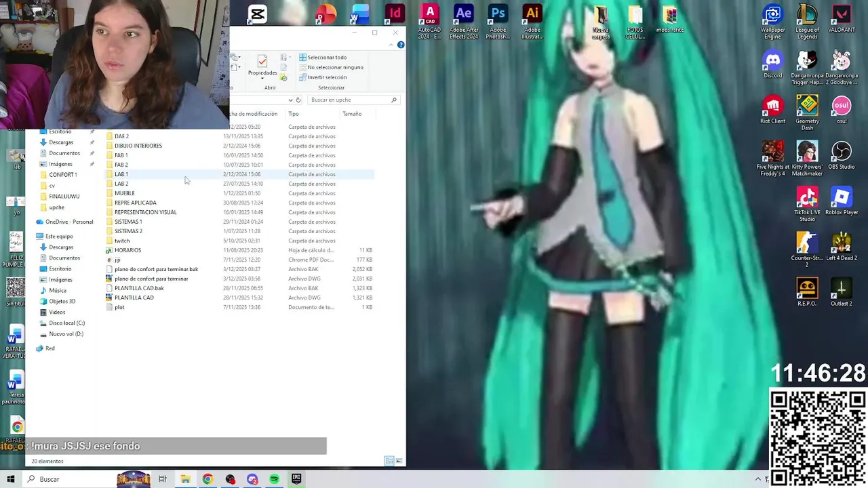This screenshot has height=488, width=868.
Task: Show hidden system tray icons chevron
Action: pos(758,479)
